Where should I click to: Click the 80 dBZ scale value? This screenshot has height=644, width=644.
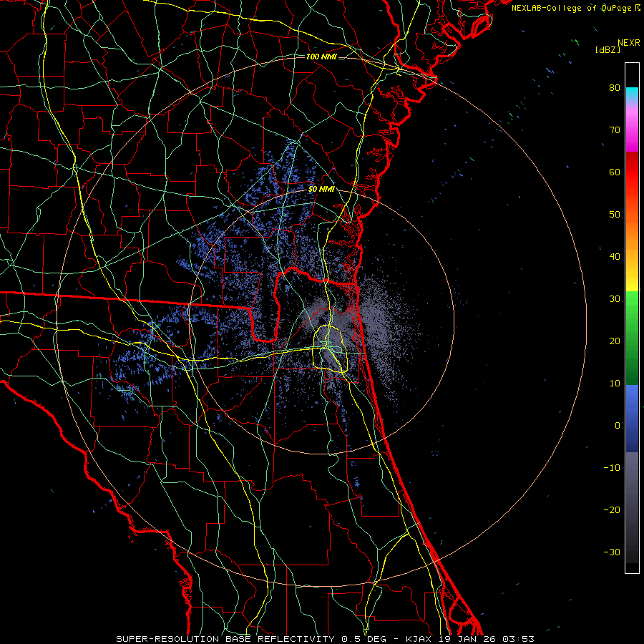[x=615, y=88]
